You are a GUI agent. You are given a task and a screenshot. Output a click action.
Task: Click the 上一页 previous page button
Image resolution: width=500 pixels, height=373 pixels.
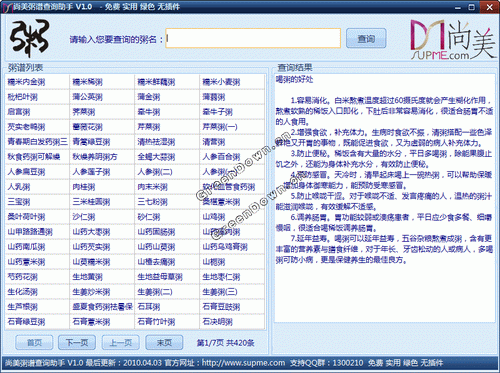(x=121, y=343)
